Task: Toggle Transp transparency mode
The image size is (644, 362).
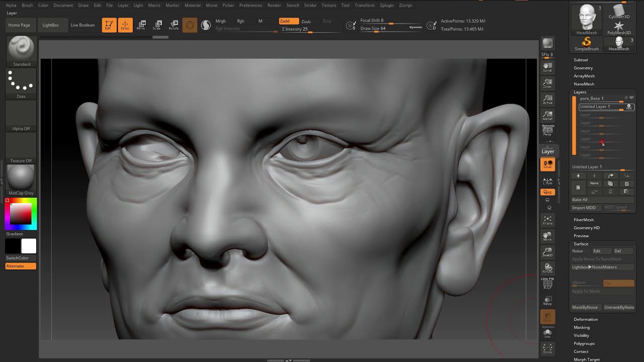Action: 547,301
